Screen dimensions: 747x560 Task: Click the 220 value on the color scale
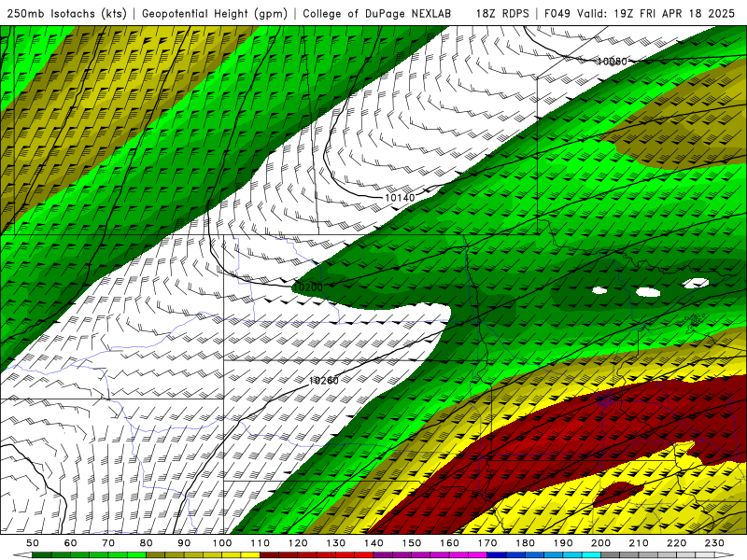click(677, 543)
